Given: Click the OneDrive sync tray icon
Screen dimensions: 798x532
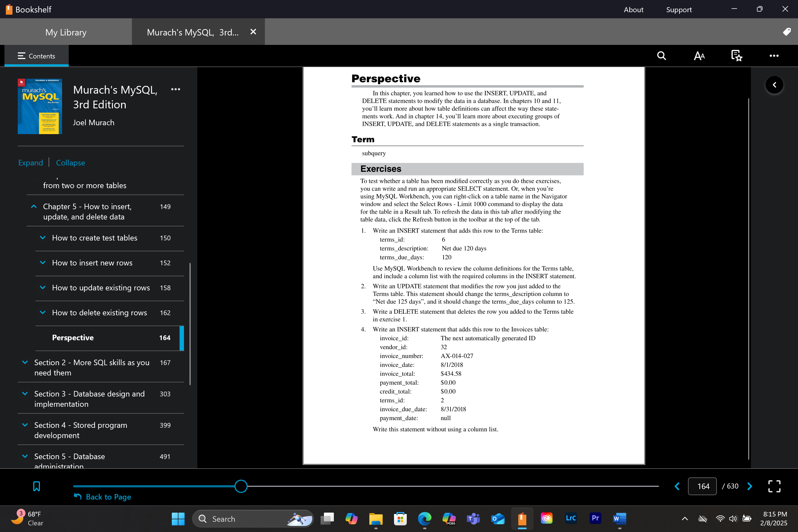Looking at the screenshot, I should click(702, 518).
